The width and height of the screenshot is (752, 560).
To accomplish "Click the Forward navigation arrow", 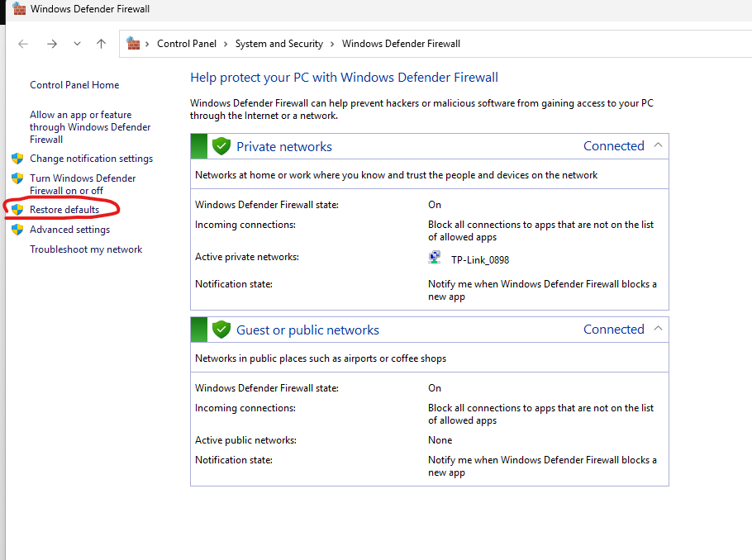I will pyautogui.click(x=52, y=44).
